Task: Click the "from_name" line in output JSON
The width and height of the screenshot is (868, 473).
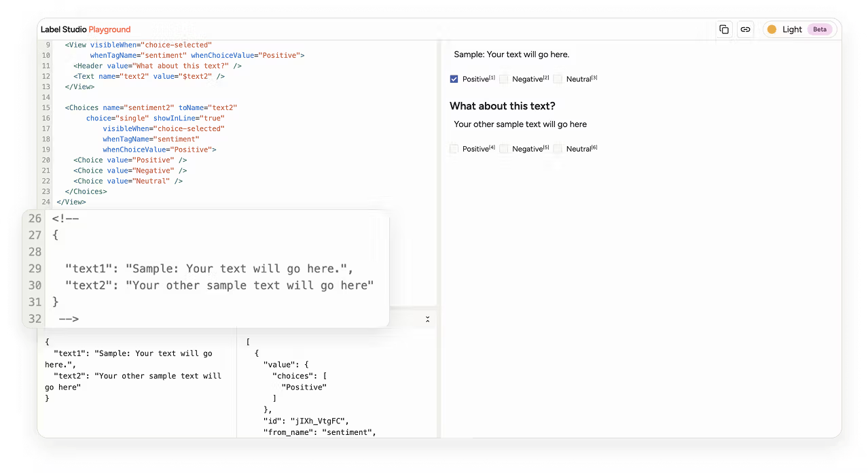Action: pyautogui.click(x=319, y=432)
